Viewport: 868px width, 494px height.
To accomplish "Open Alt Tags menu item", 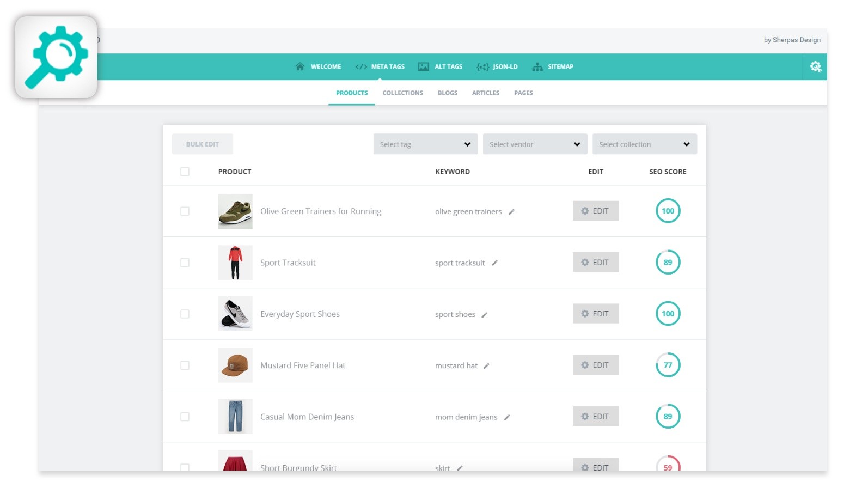I will (448, 67).
